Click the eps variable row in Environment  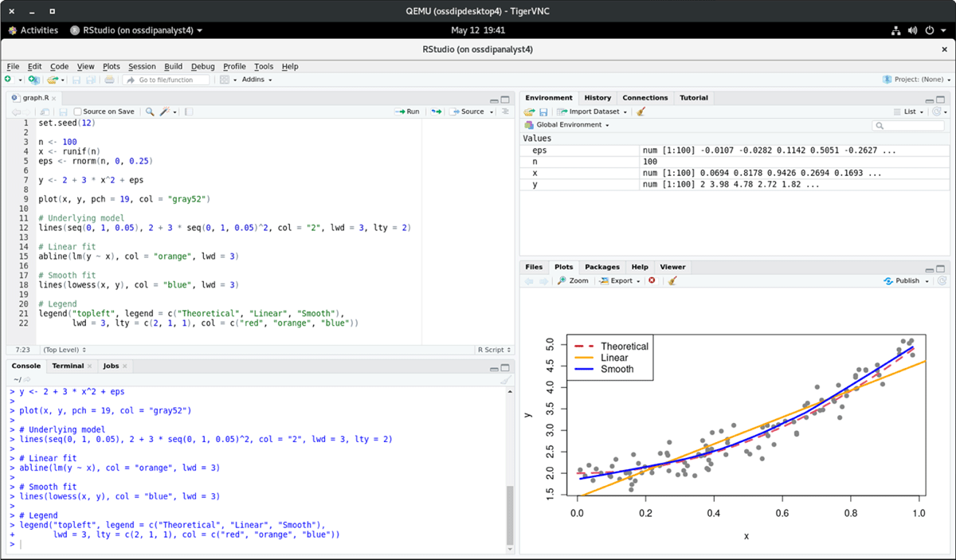point(734,150)
